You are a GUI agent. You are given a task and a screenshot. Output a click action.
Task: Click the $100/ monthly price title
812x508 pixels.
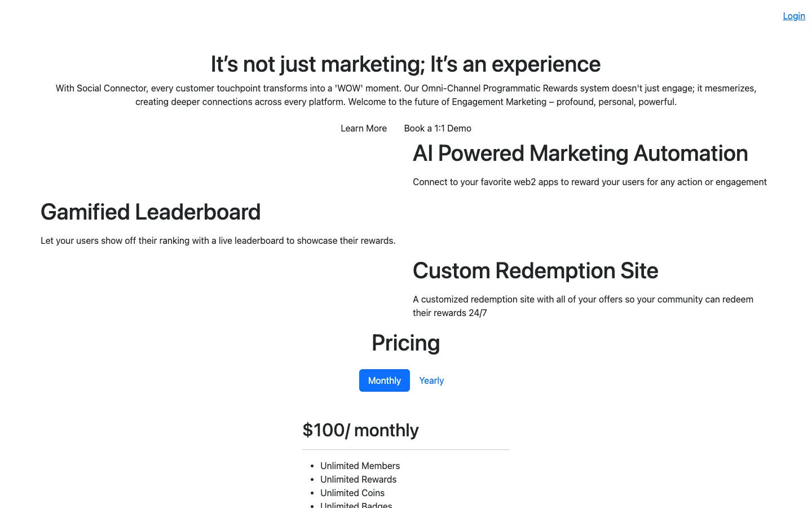tap(360, 430)
